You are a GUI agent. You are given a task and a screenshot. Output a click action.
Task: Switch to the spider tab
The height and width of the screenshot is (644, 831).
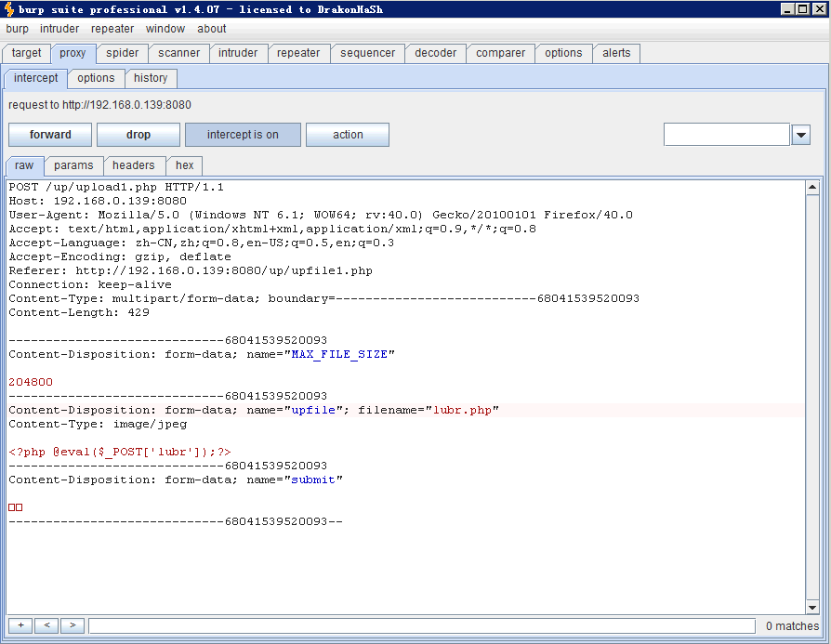pos(122,53)
